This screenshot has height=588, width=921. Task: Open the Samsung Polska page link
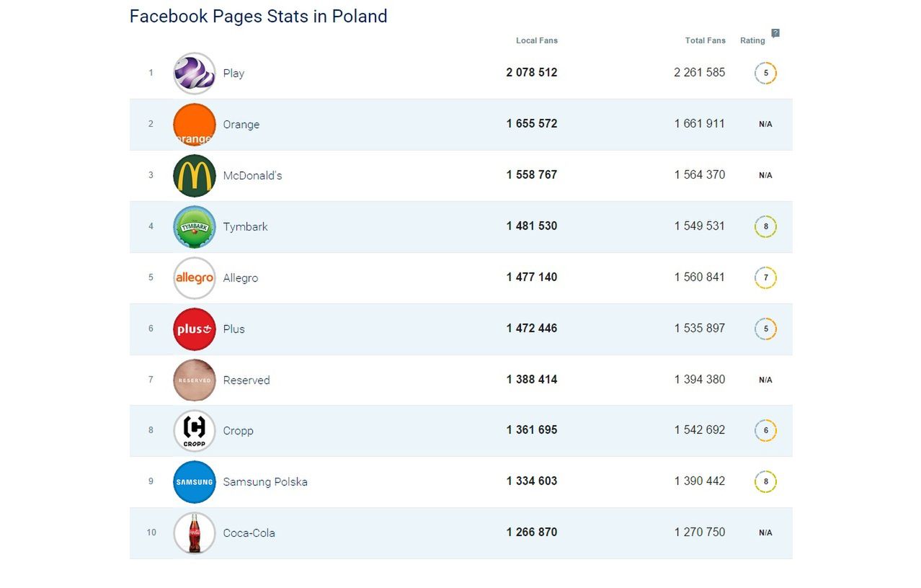coord(265,482)
